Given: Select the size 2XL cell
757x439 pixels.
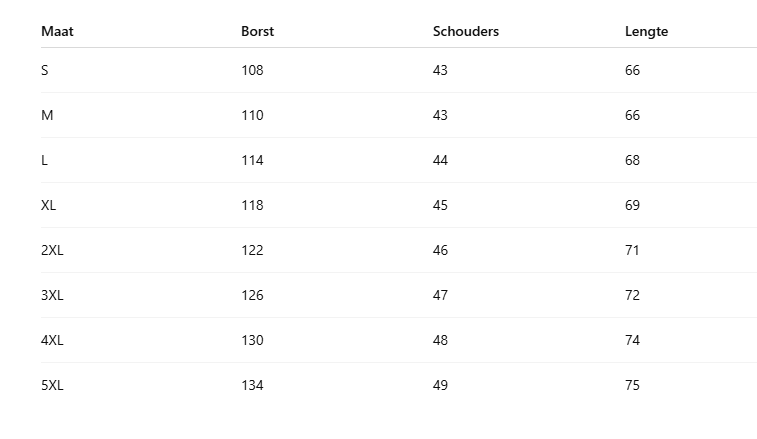Looking at the screenshot, I should [x=52, y=250].
